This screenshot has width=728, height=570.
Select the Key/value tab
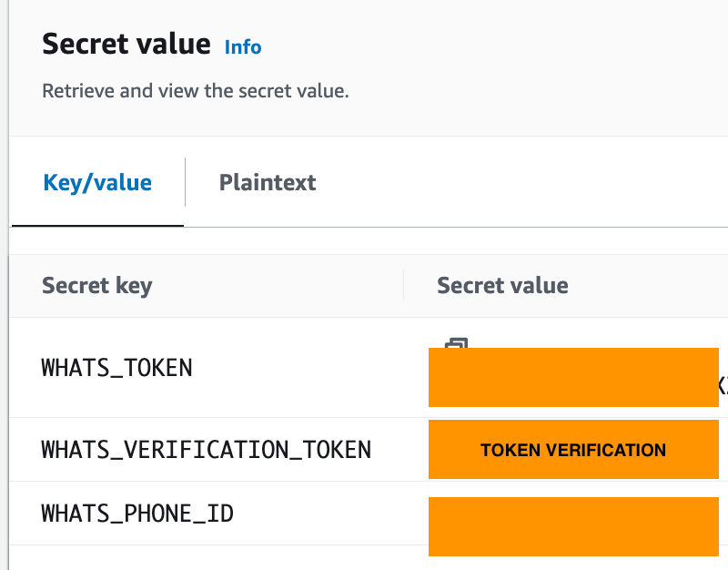pos(97,183)
